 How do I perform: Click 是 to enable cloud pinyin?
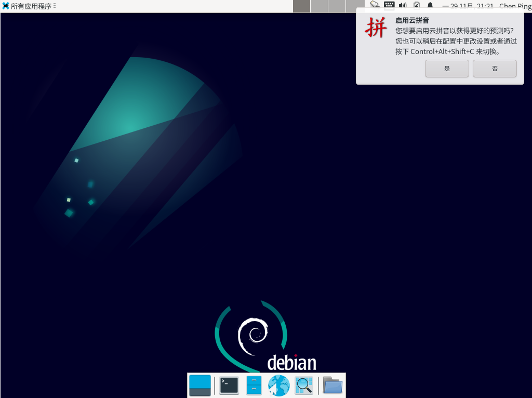coord(447,69)
